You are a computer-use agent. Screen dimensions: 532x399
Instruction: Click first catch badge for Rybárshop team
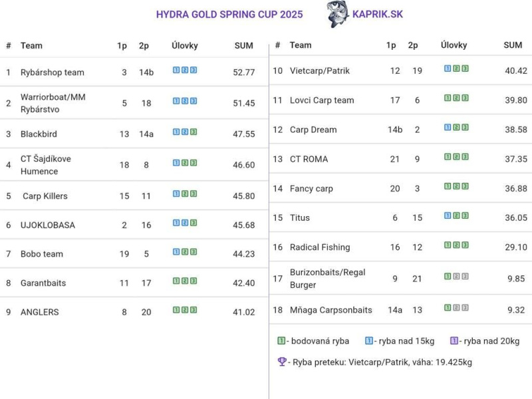tap(176, 70)
